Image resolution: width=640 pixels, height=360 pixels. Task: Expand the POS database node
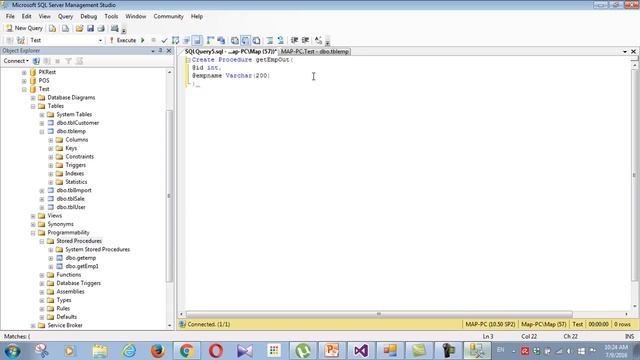[x=24, y=81]
